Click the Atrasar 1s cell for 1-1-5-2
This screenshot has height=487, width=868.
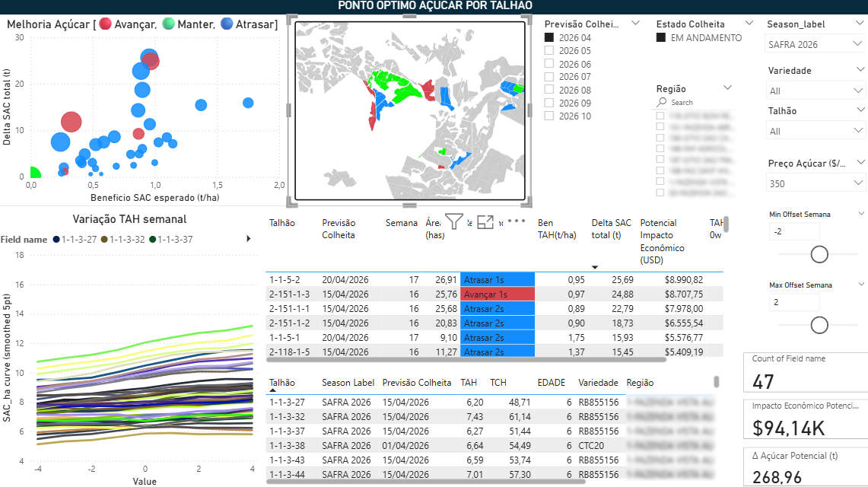[x=497, y=279]
